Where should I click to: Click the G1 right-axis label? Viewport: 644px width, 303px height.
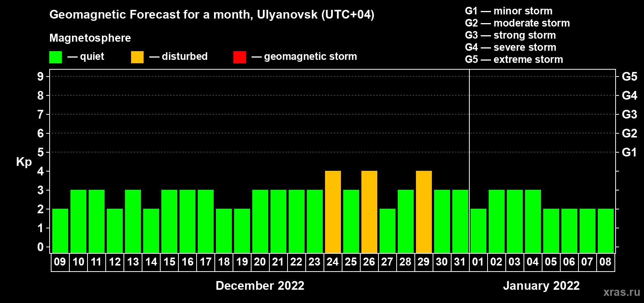pos(630,152)
